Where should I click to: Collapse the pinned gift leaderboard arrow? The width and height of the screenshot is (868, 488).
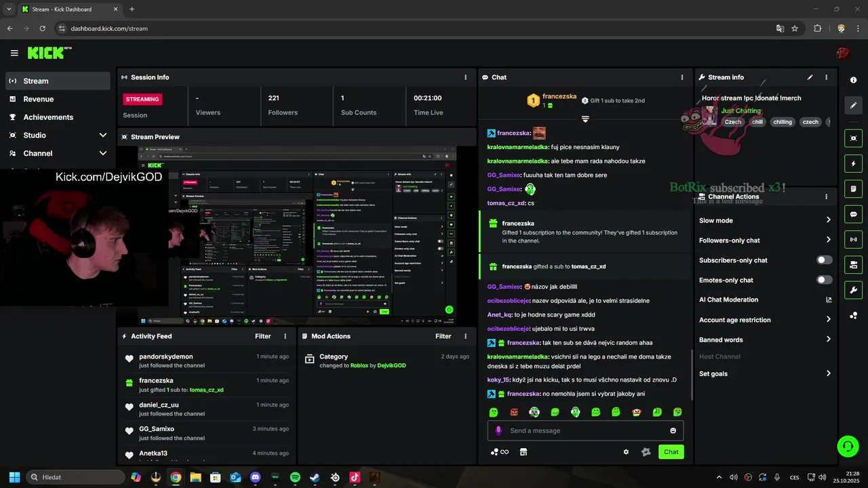coord(585,119)
